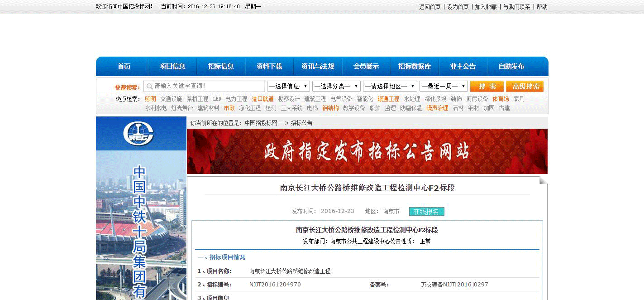The image size is (644, 300).
Task: Click the 高级搜索 button
Action: [x=525, y=86]
